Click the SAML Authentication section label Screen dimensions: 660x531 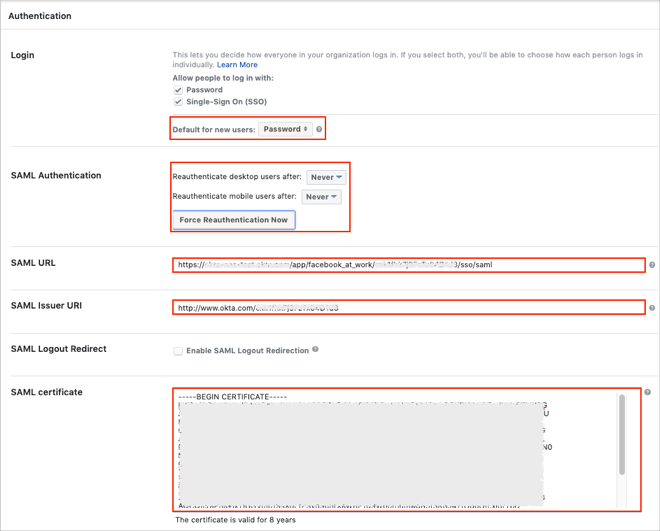click(x=56, y=176)
